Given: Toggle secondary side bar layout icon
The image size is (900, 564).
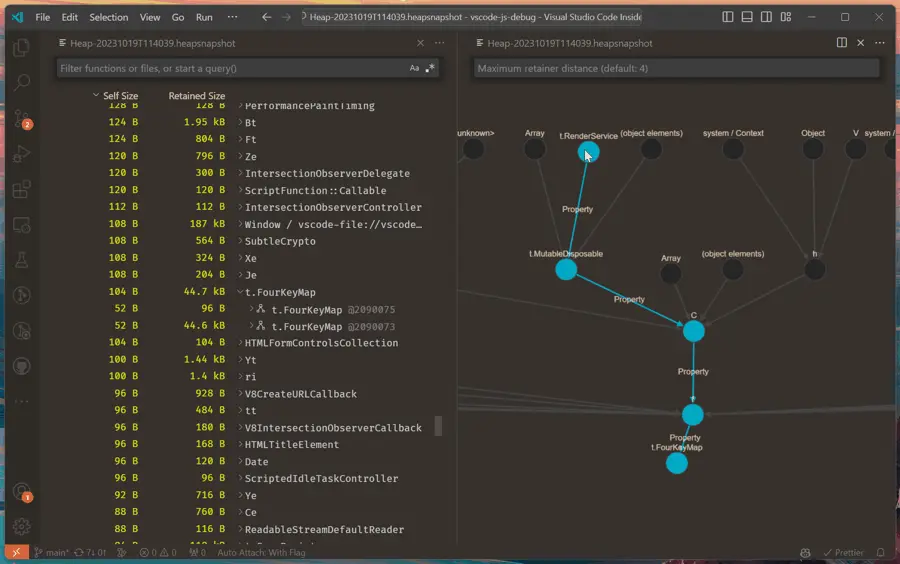Looking at the screenshot, I should 766,17.
